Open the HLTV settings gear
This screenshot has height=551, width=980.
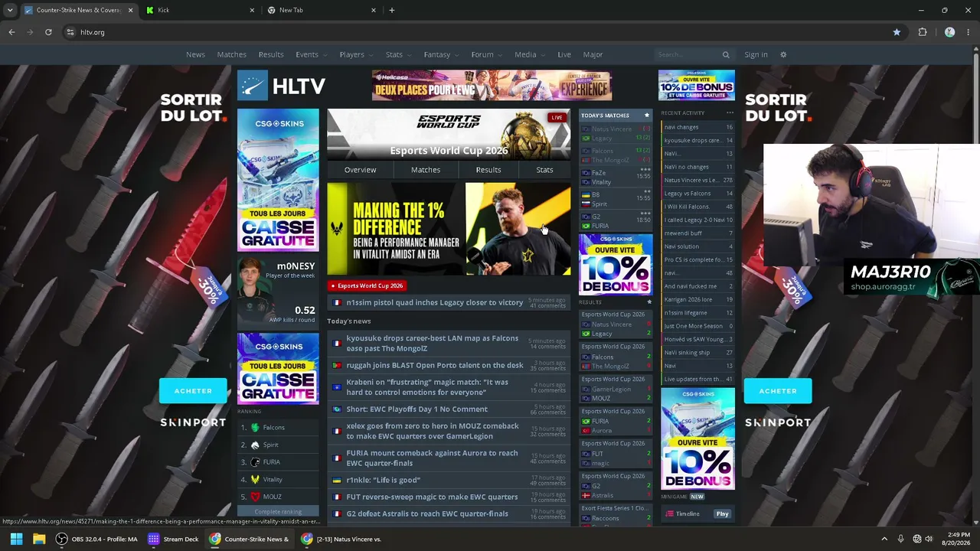(783, 54)
